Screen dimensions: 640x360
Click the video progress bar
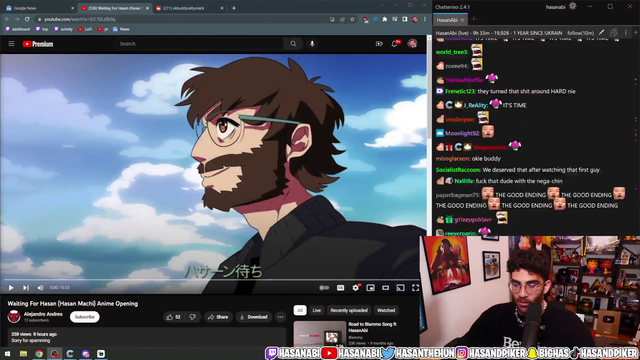211,280
